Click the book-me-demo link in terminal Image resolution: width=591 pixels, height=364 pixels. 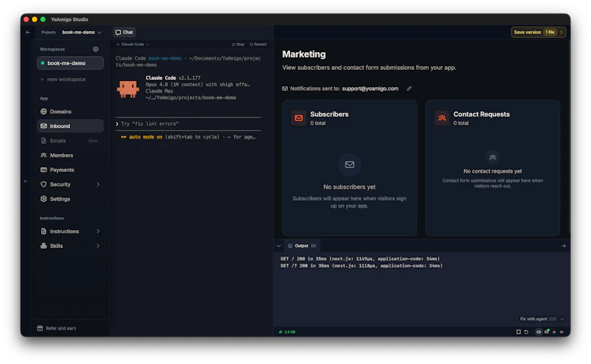165,58
